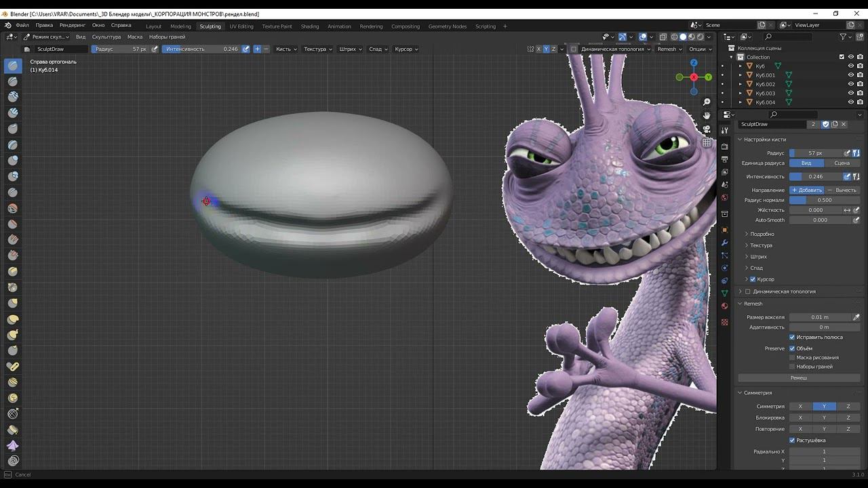This screenshot has width=868, height=488.
Task: Add a new workspace with the plus tab
Action: pyautogui.click(x=505, y=26)
